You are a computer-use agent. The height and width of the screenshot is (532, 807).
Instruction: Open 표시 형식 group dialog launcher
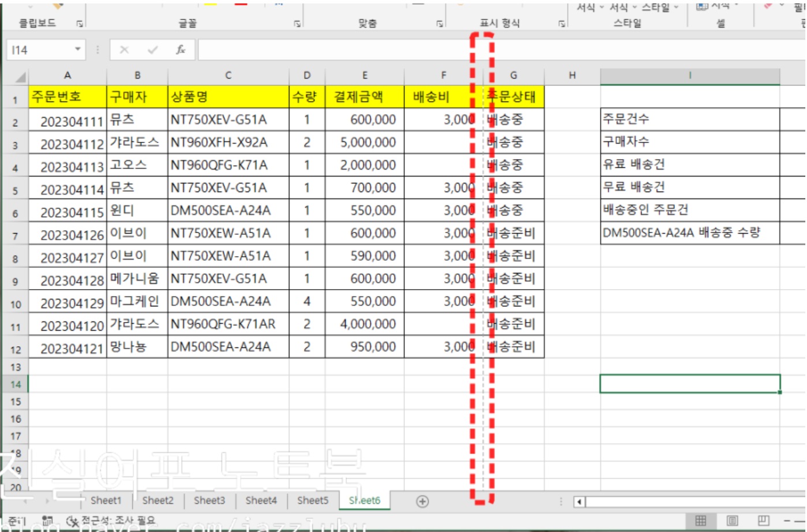(x=561, y=24)
